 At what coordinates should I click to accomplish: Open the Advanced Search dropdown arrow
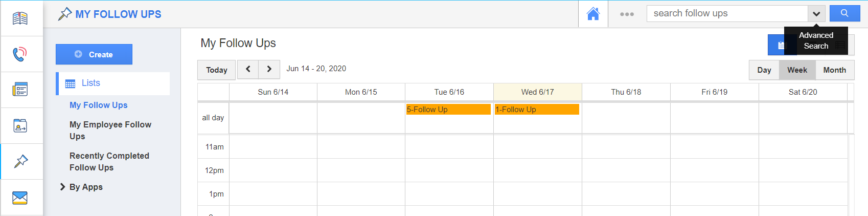click(816, 14)
